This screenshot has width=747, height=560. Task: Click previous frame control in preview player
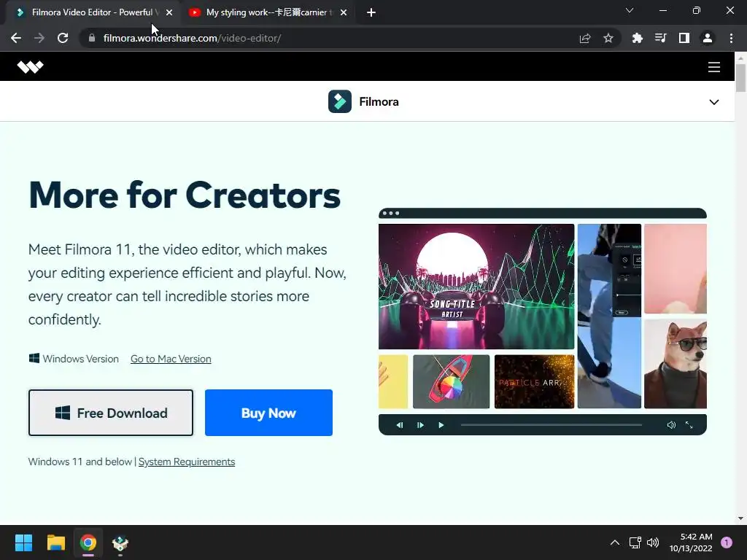[x=400, y=425]
